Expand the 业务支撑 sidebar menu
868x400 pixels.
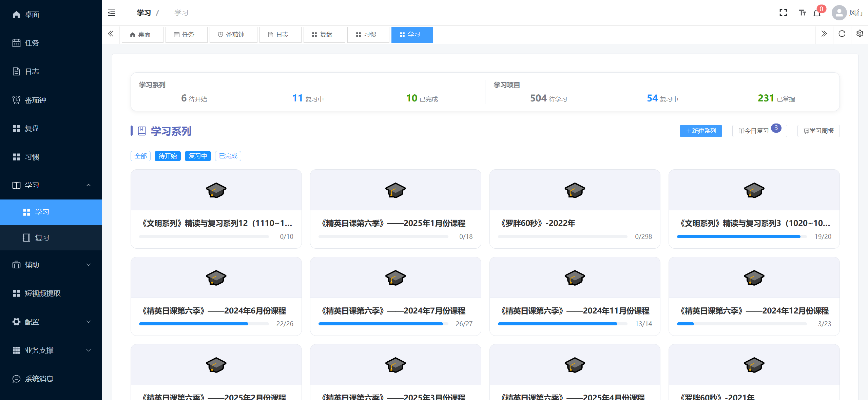pyautogui.click(x=51, y=350)
